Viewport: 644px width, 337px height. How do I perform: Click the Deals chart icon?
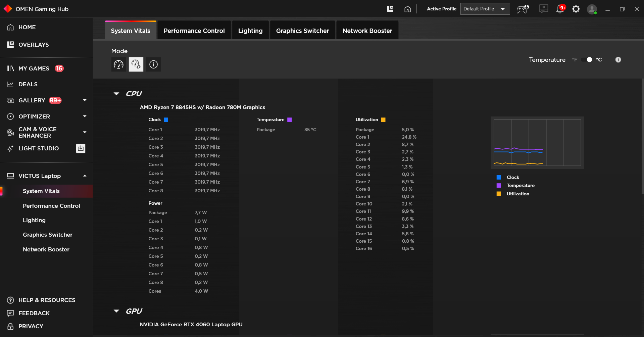pos(10,84)
